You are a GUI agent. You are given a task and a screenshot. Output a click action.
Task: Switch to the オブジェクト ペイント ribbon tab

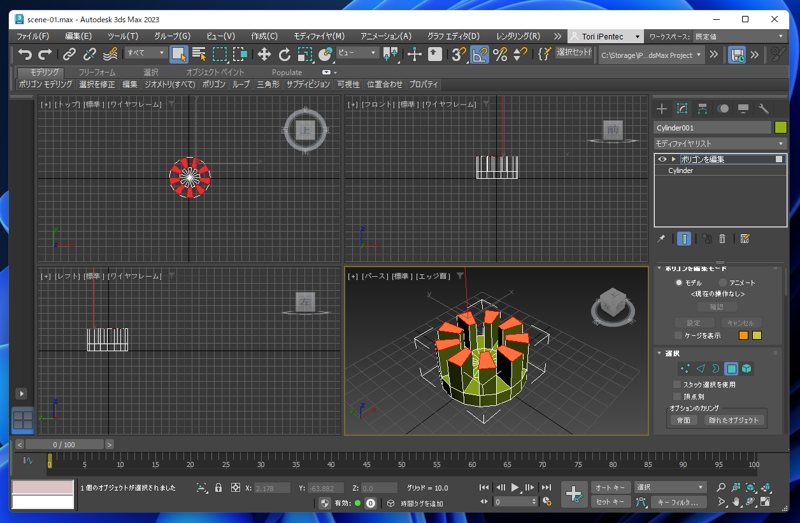[x=215, y=72]
